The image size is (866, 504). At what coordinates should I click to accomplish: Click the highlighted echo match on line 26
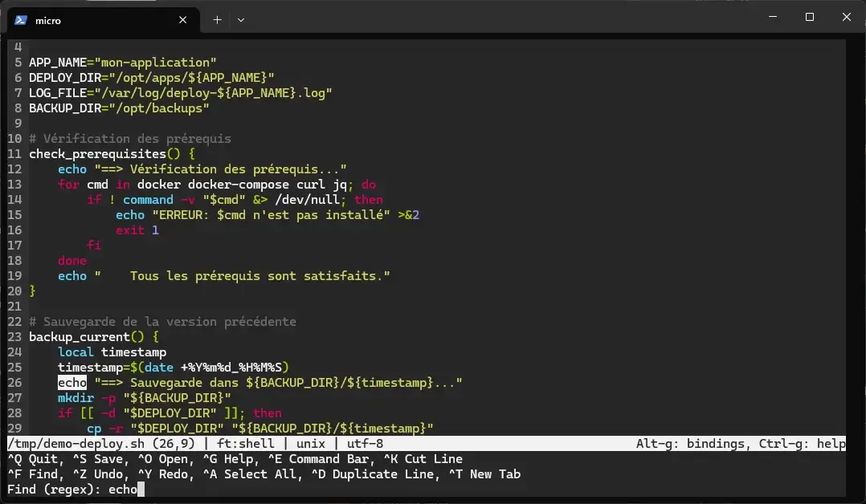click(x=71, y=382)
